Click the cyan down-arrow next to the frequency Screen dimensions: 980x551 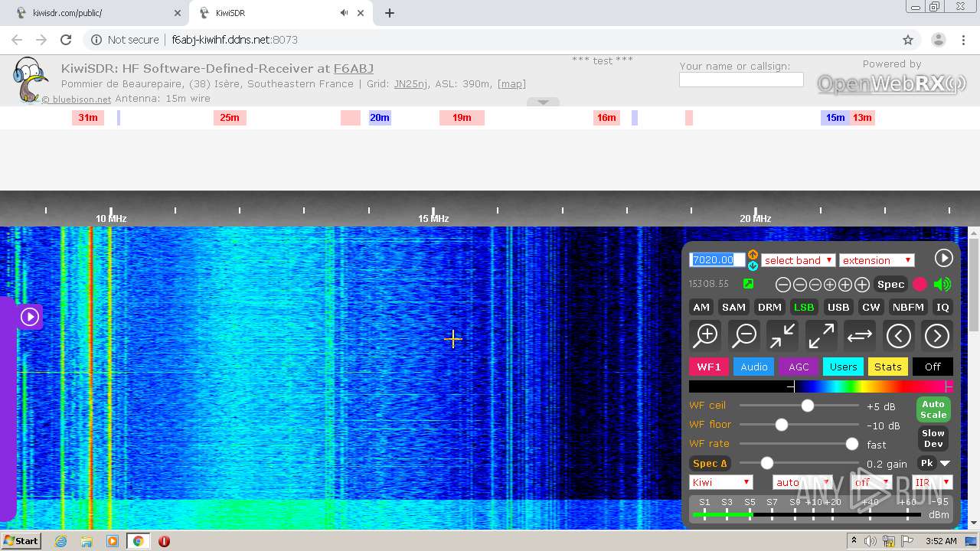[x=753, y=266]
